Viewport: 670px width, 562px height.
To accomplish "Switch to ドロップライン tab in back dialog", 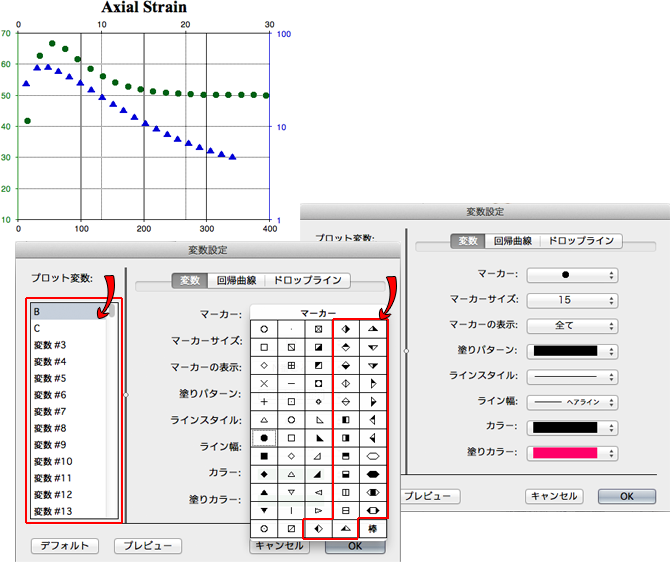I will click(x=581, y=241).
